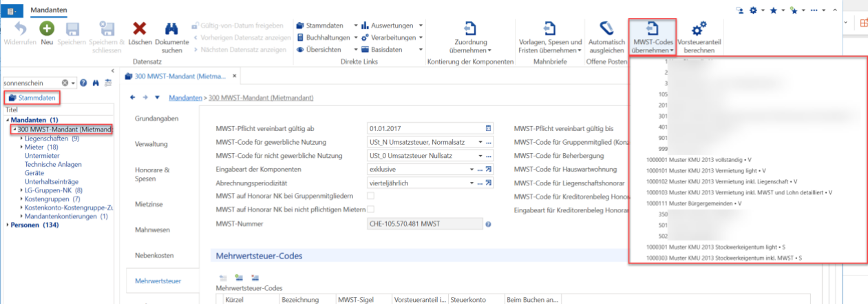Open linked record for Eingabeart der Komponenten

click(489, 169)
